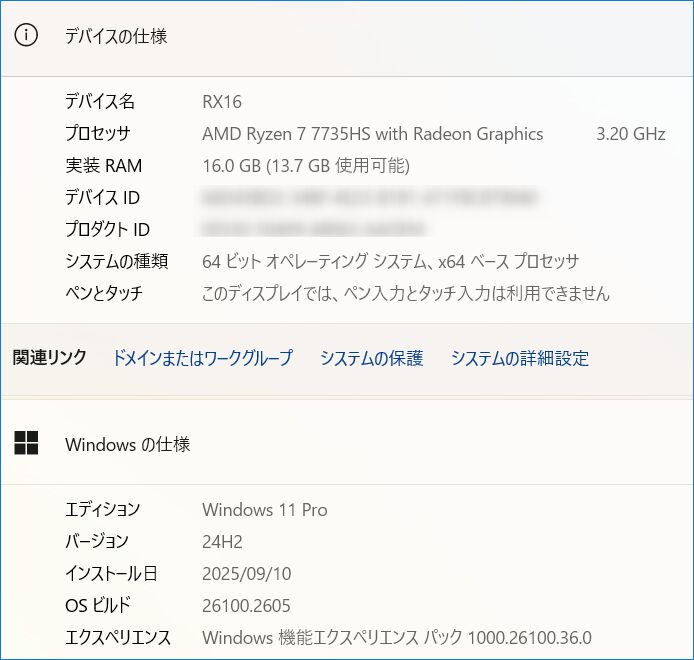Click the info circle icon beside デバイスの仕様

pos(26,35)
